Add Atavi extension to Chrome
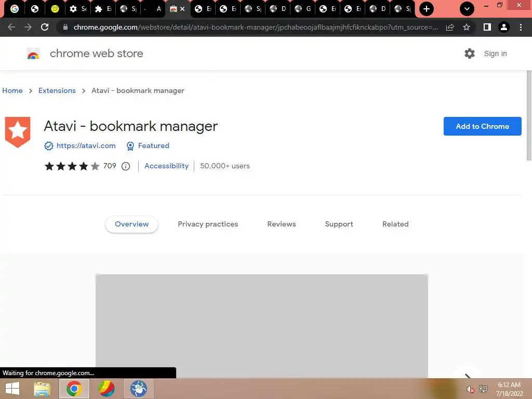This screenshot has width=532, height=399. (x=482, y=126)
